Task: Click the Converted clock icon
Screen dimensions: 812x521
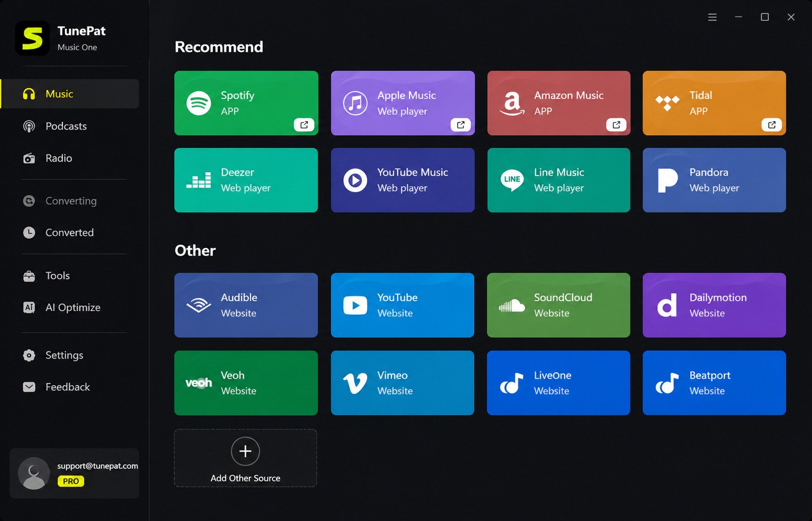Action: tap(29, 232)
